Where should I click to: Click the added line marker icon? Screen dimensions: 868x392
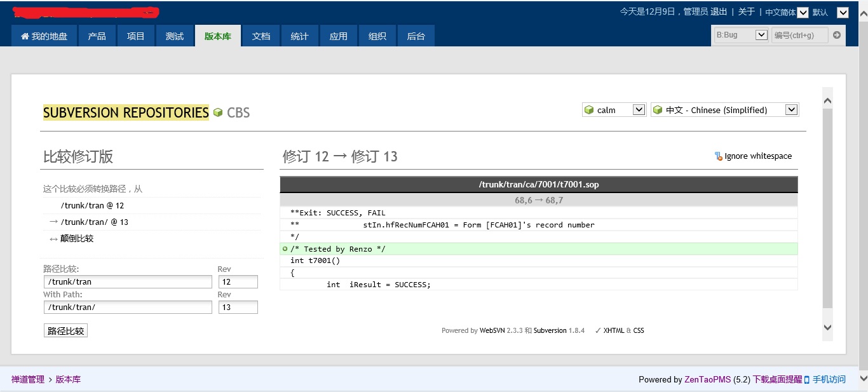click(285, 249)
